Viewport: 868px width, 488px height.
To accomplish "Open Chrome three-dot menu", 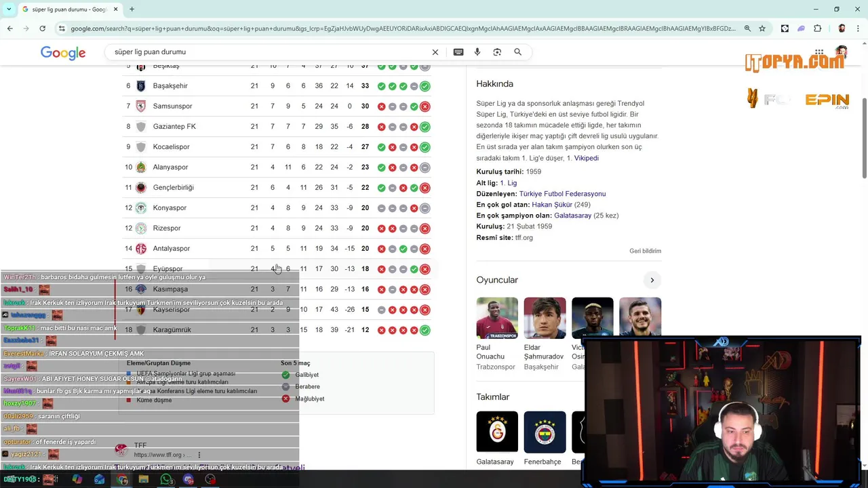I will [x=857, y=28].
